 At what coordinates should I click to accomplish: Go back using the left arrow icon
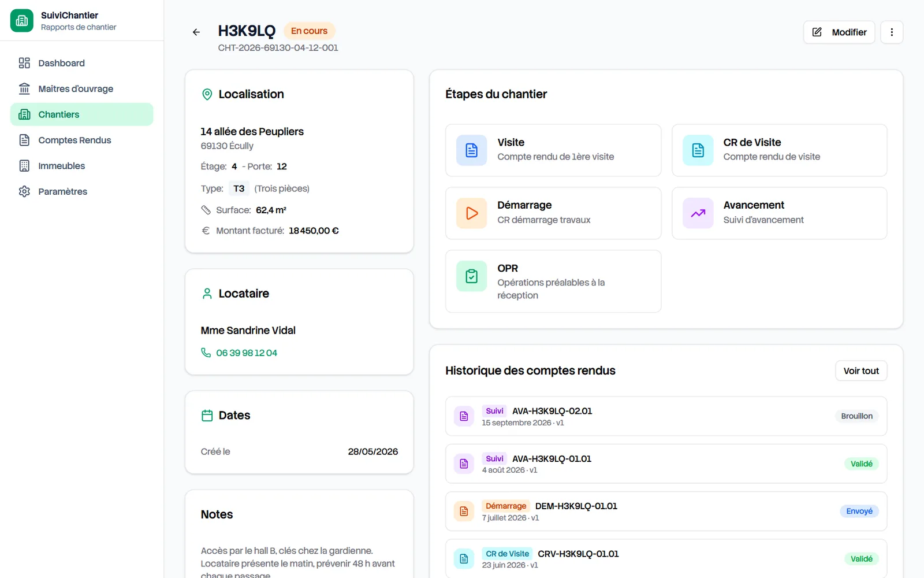pyautogui.click(x=196, y=32)
